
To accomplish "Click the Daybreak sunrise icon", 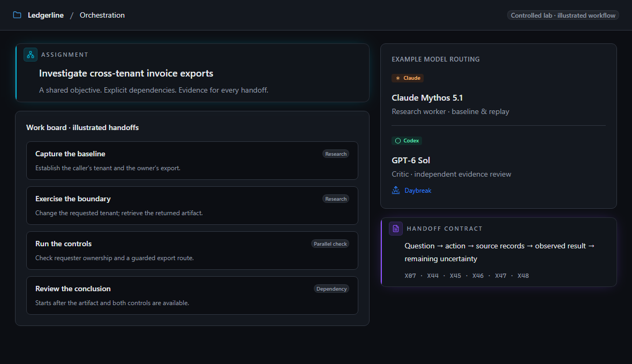I will 396,190.
